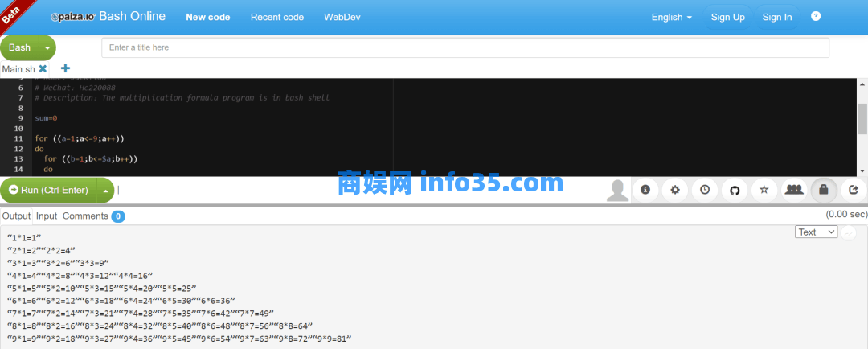Image resolution: width=868 pixels, height=349 pixels.
Task: Click the comments count badge 0
Action: (x=118, y=216)
